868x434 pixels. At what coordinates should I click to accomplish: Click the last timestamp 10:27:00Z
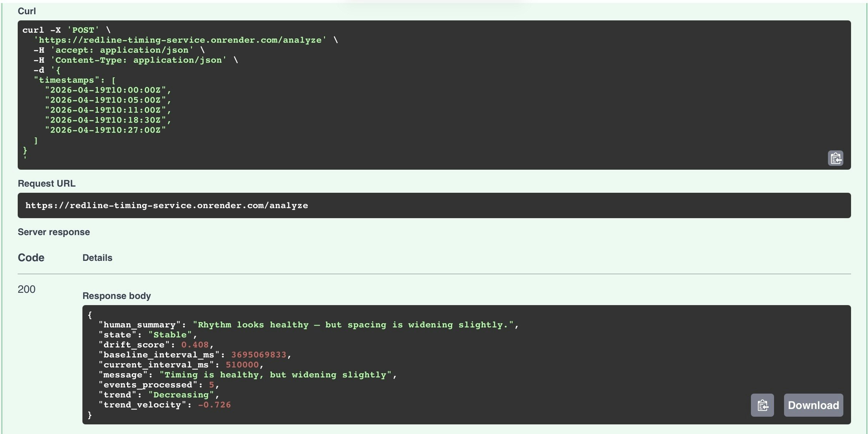(x=105, y=130)
